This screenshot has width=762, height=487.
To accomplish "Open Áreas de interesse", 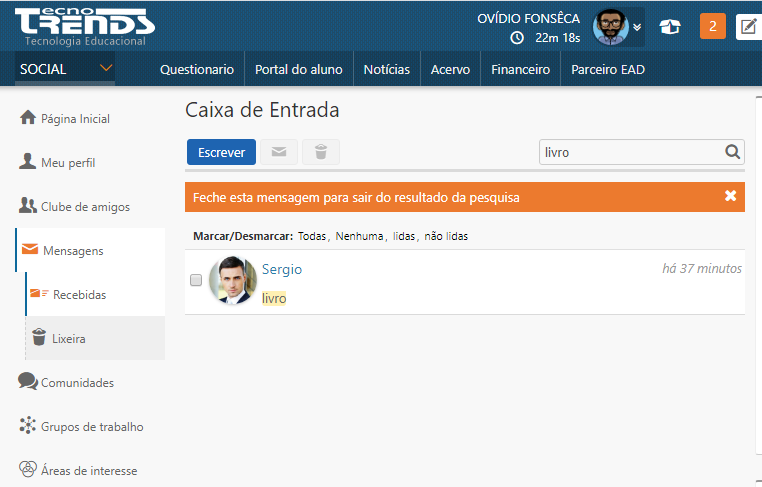I will 89,471.
